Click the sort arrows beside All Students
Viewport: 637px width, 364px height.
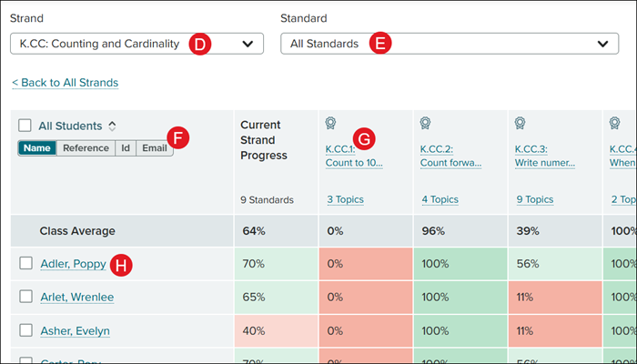pyautogui.click(x=112, y=126)
